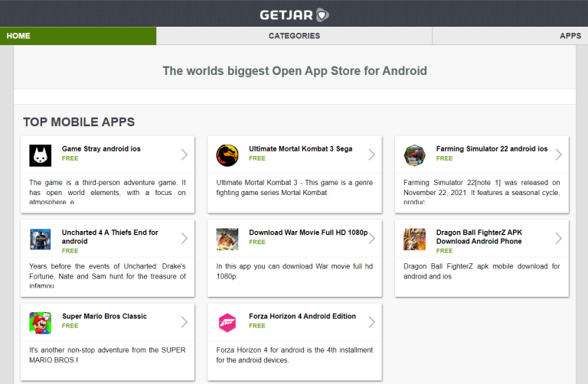Expand the Ultimate Mortal Kombat 3 chevron
The height and width of the screenshot is (384, 588).
click(371, 155)
